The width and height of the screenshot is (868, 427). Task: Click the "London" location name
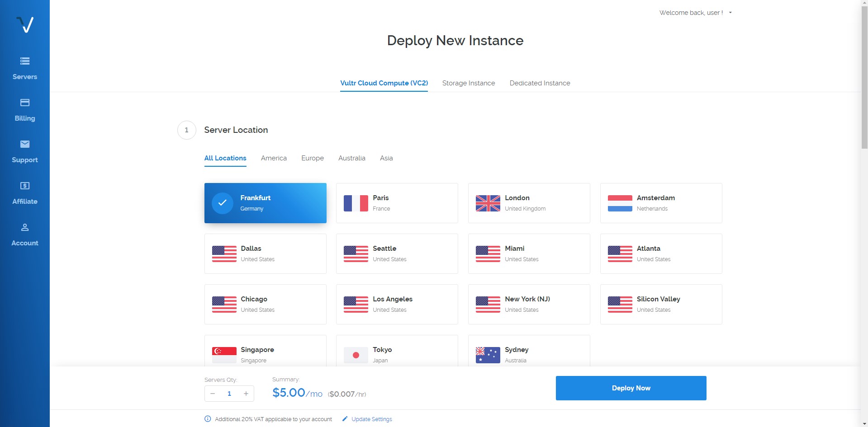click(x=517, y=198)
